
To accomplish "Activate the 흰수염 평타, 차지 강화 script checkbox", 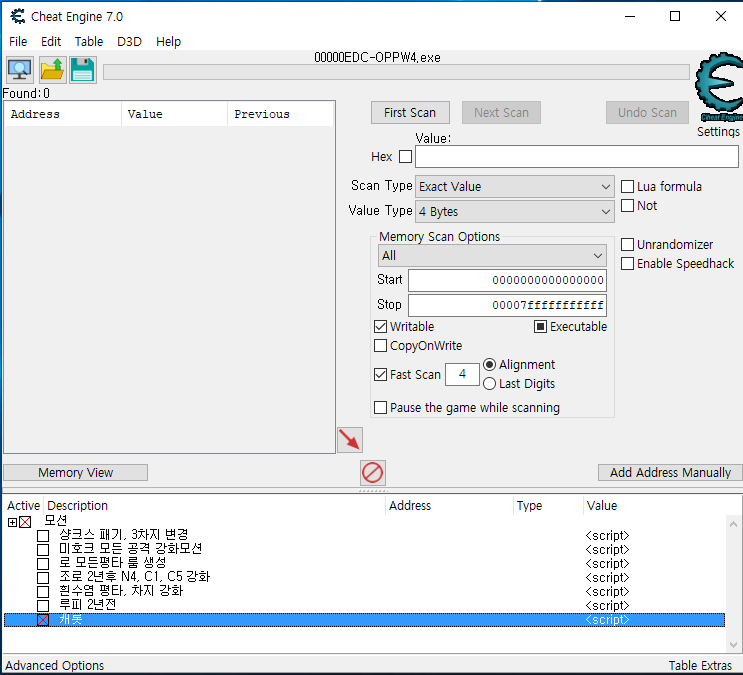I will 43,592.
